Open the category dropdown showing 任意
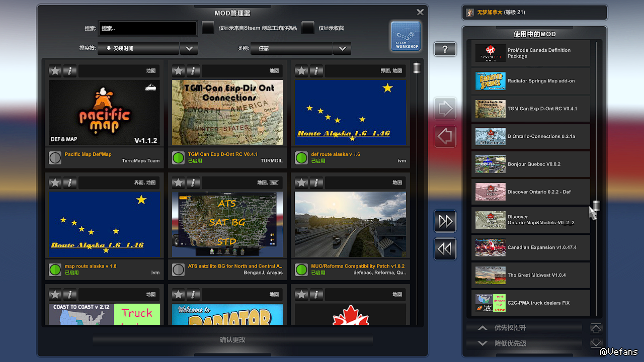 coord(292,49)
